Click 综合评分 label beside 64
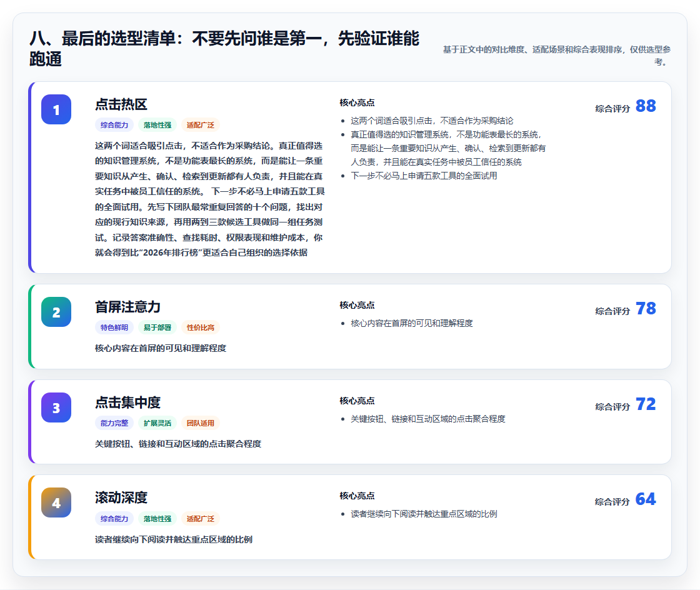 pos(612,502)
